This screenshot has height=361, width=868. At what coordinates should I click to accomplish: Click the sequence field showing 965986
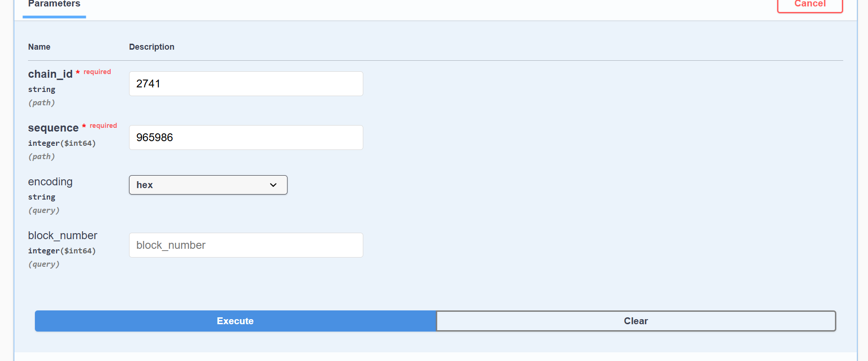click(x=246, y=138)
